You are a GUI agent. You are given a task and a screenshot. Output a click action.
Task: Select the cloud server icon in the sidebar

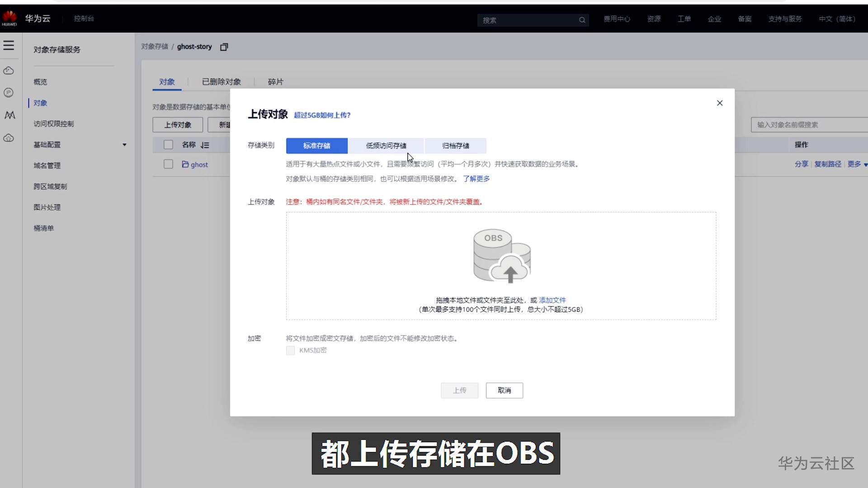tap(9, 70)
